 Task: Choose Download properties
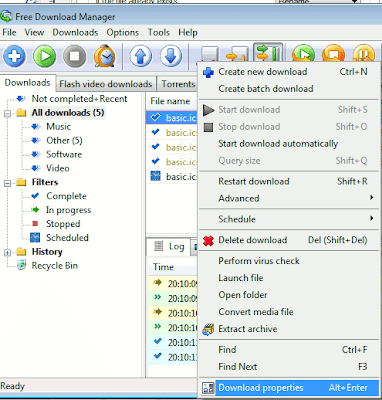tap(289, 388)
